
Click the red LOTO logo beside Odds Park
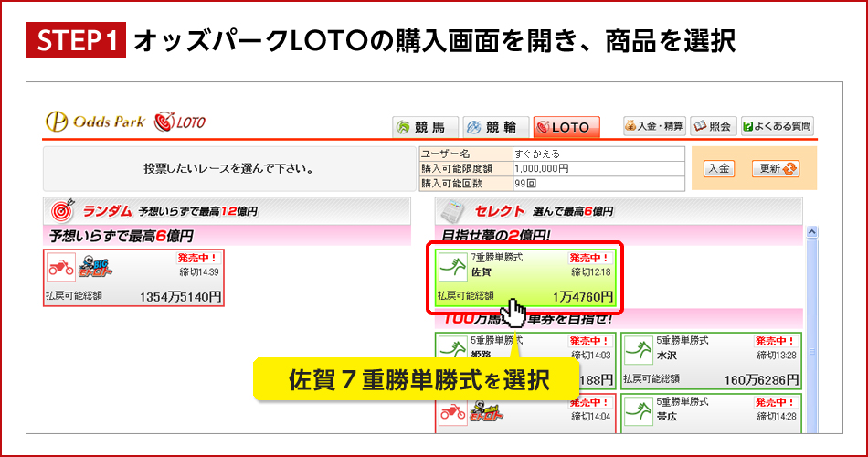click(180, 122)
